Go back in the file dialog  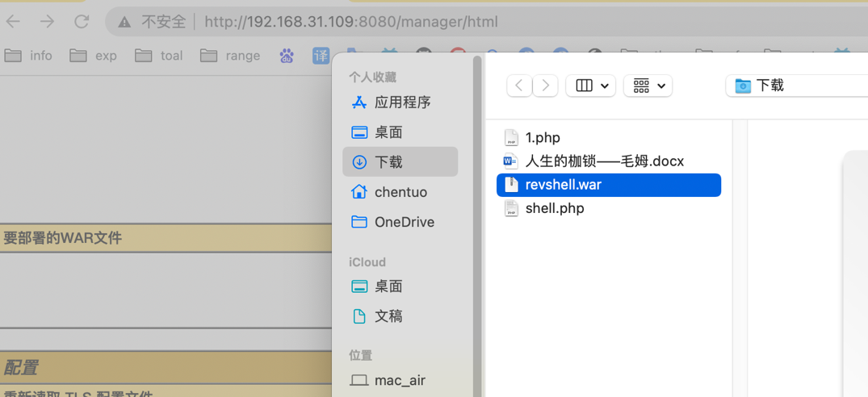519,86
